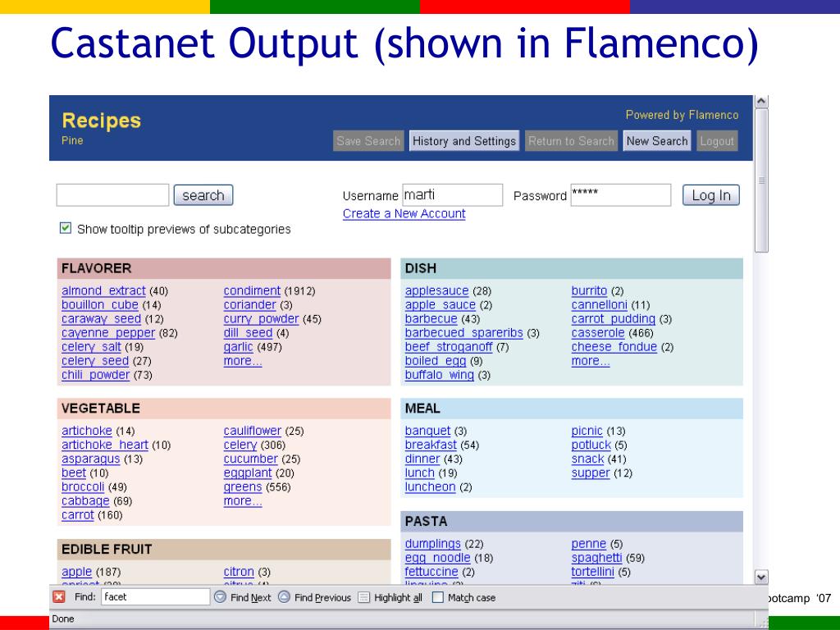Click the scrollbar down arrow
840x630 pixels.
click(x=761, y=577)
